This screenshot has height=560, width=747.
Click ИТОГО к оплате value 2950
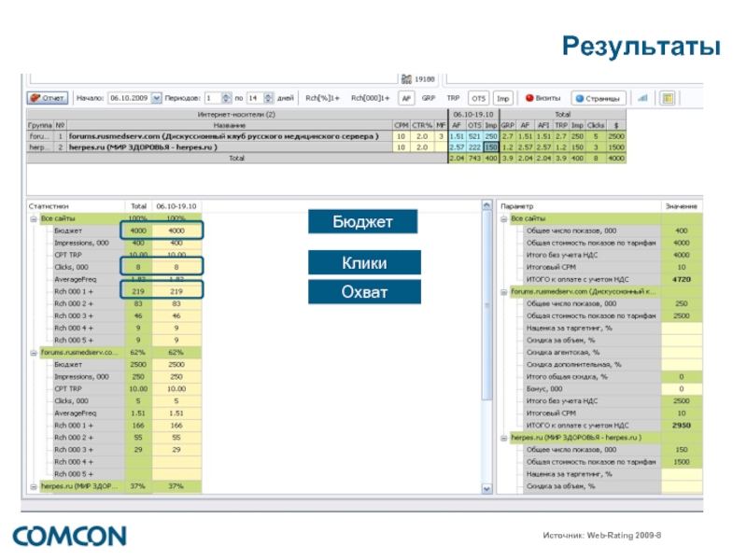point(682,426)
